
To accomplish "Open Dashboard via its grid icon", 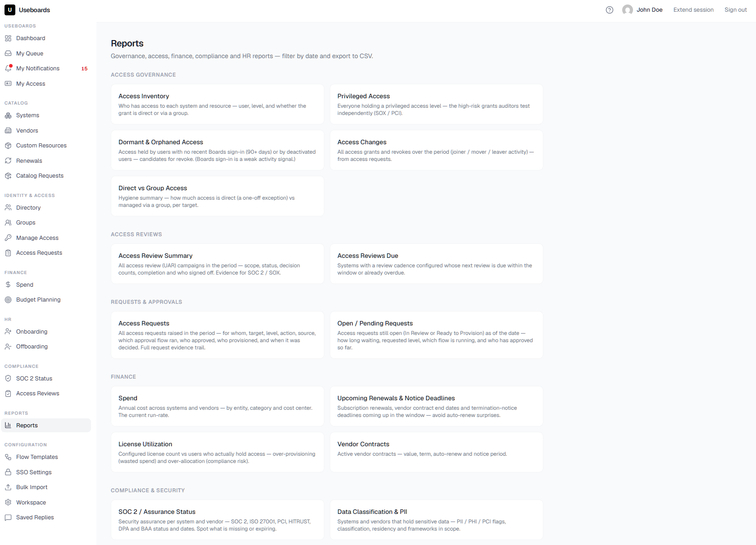I will [8, 38].
